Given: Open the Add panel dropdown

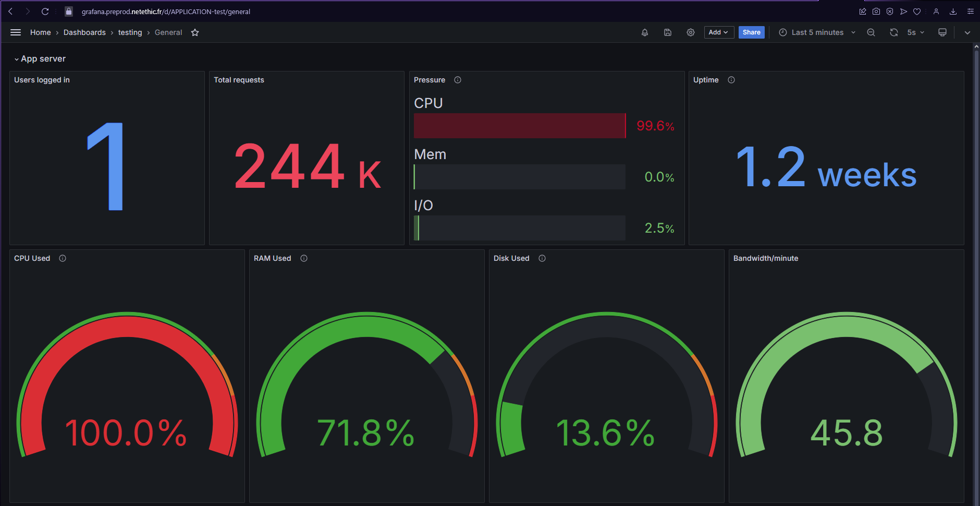Looking at the screenshot, I should click(719, 32).
